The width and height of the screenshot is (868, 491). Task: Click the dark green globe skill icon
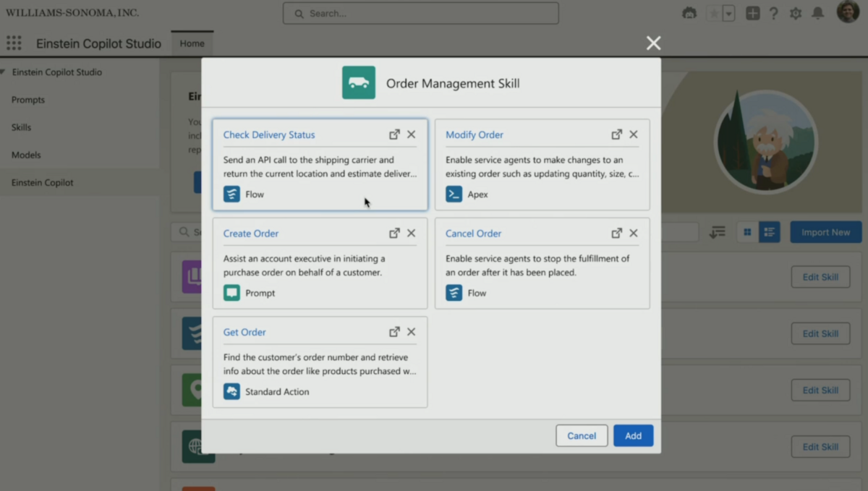(197, 447)
